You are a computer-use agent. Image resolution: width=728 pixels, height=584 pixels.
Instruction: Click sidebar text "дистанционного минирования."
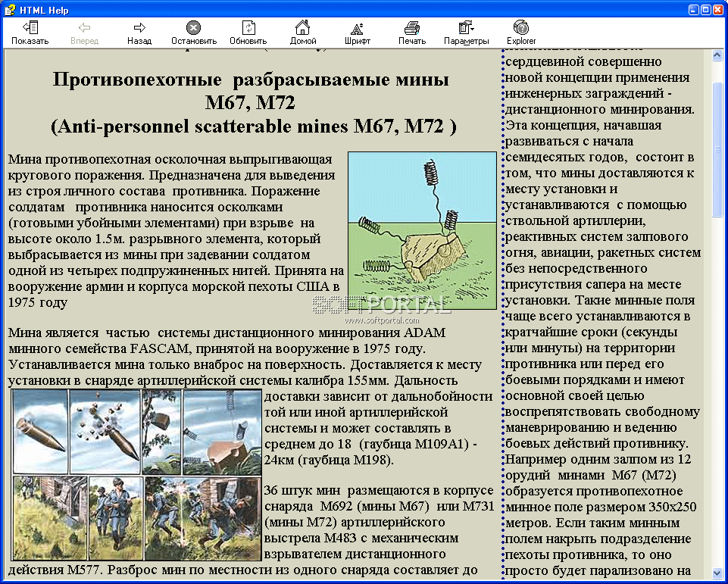599,110
